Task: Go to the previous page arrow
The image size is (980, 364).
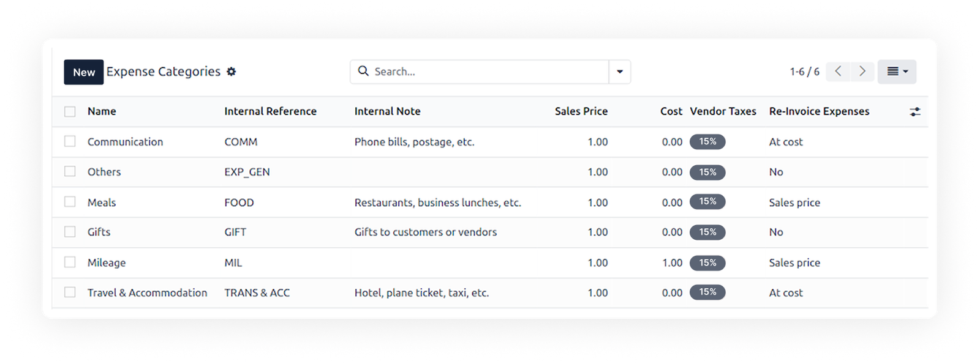Action: click(x=838, y=72)
